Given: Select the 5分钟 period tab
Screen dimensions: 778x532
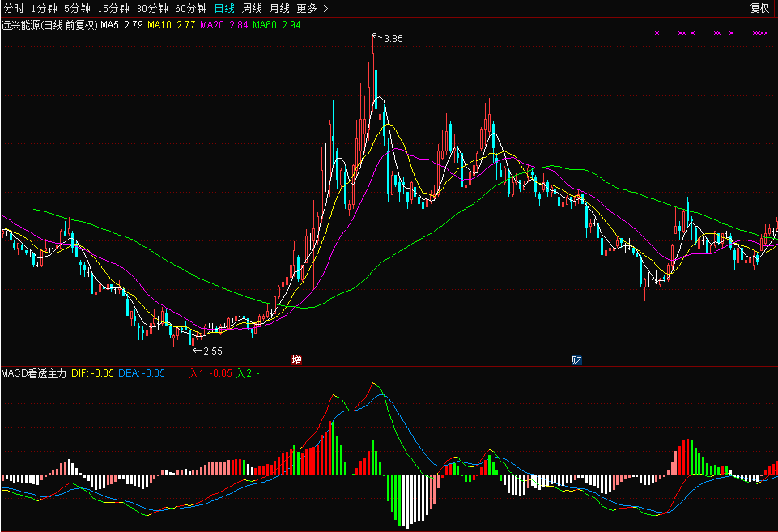Looking at the screenshot, I should pyautogui.click(x=77, y=8).
